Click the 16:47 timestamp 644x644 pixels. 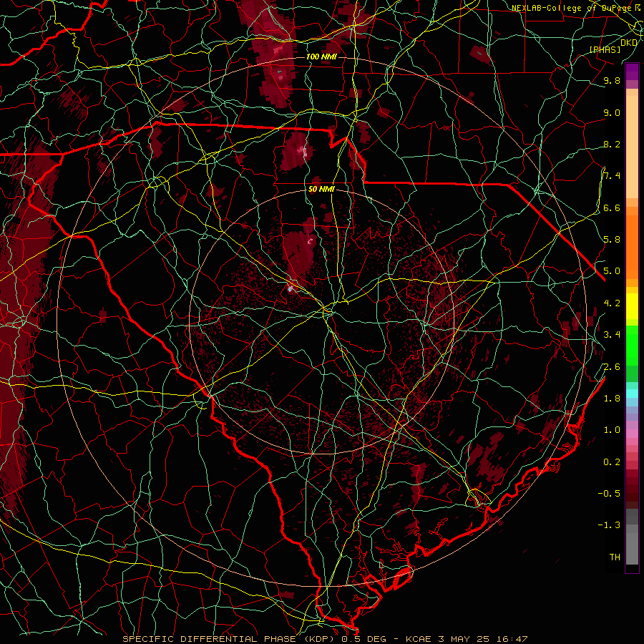pyautogui.click(x=511, y=639)
